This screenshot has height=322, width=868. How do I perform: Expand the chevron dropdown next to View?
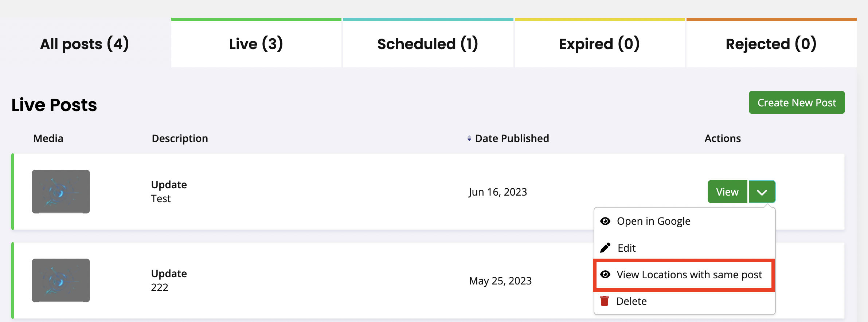[x=762, y=192]
